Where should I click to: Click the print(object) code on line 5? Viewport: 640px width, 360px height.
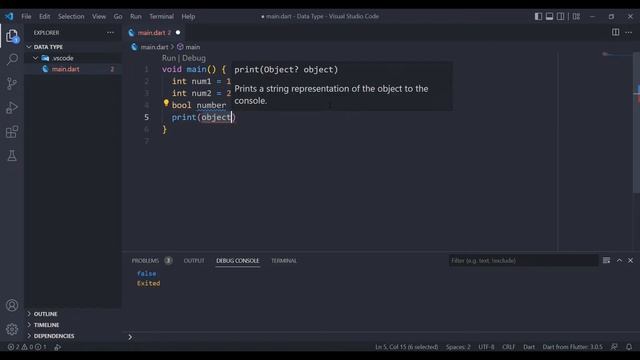(204, 118)
